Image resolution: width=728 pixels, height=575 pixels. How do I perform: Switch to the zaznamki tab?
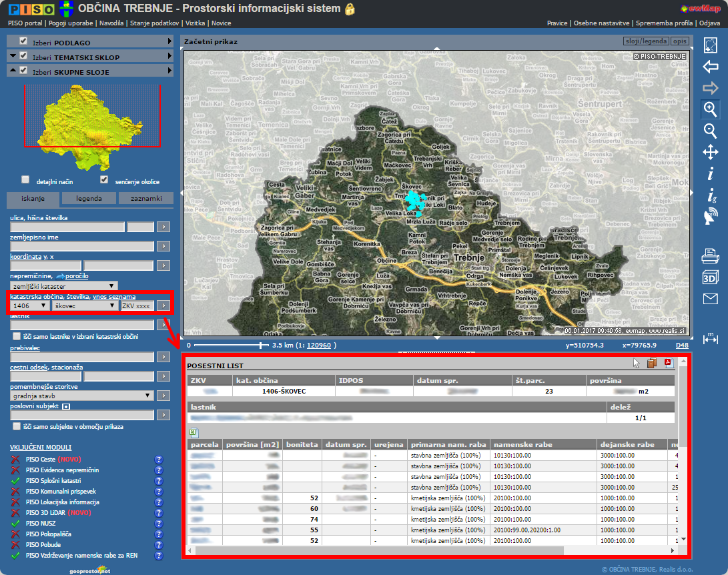[x=145, y=198]
